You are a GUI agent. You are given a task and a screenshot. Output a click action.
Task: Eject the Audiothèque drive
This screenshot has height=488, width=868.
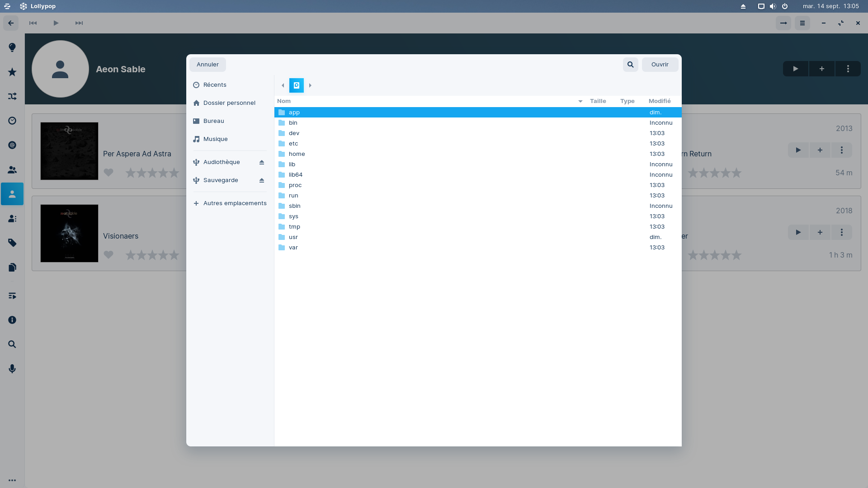pyautogui.click(x=261, y=162)
